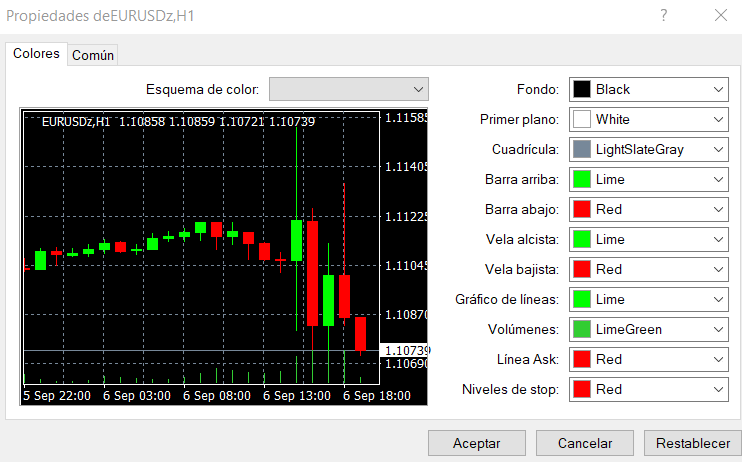Viewport: 742px width, 462px height.
Task: Click the Volúmenes label text
Action: (523, 329)
